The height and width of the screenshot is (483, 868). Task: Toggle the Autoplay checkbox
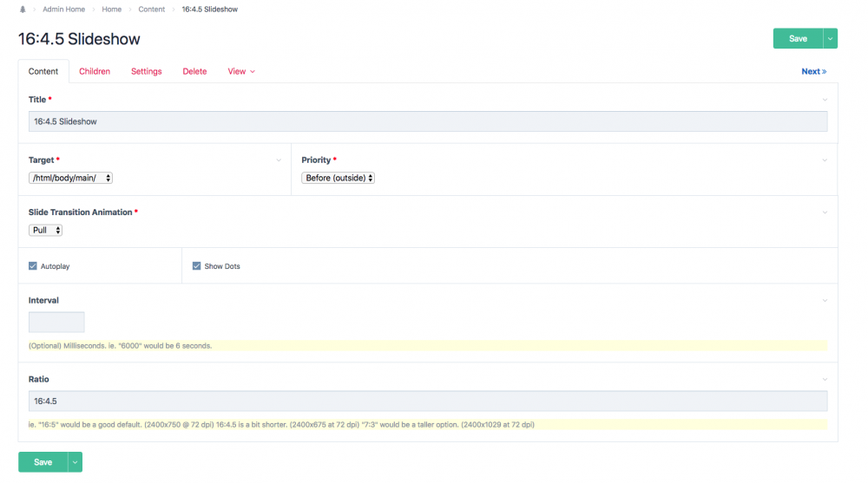(33, 266)
